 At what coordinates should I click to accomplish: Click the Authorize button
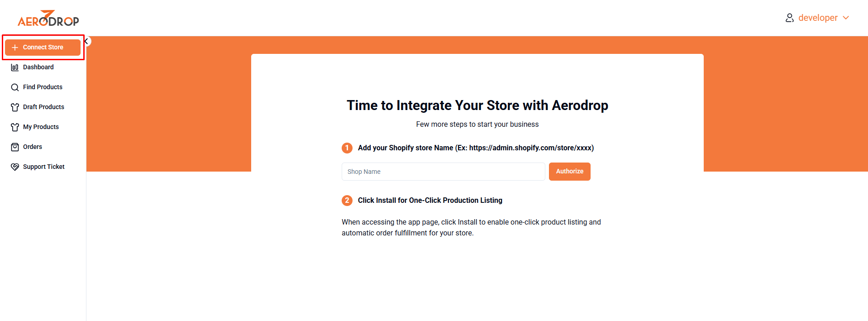pyautogui.click(x=569, y=172)
